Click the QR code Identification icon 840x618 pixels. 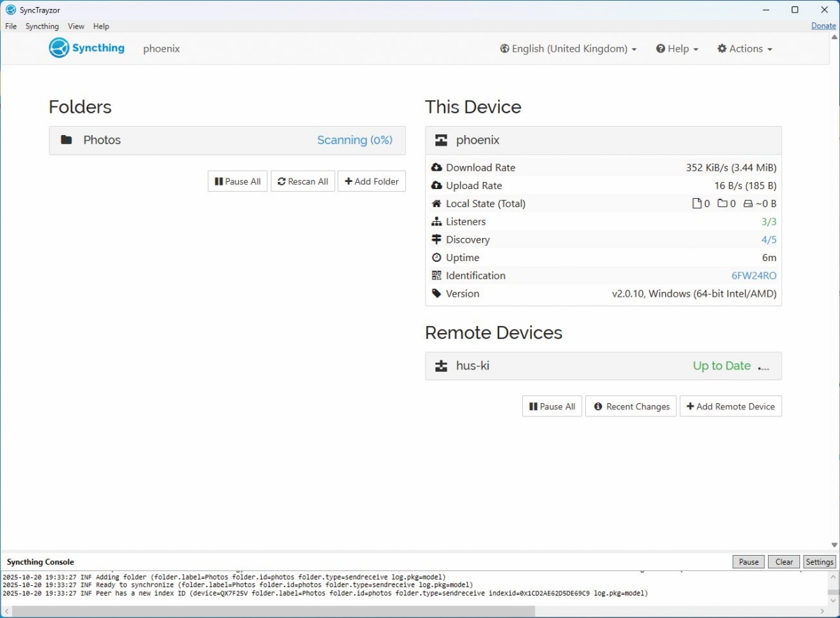pyautogui.click(x=437, y=276)
